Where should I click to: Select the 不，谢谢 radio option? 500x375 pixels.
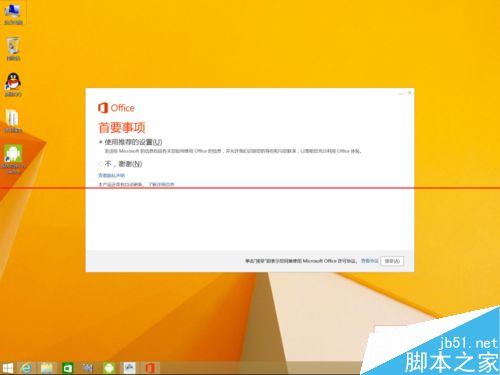tap(101, 164)
